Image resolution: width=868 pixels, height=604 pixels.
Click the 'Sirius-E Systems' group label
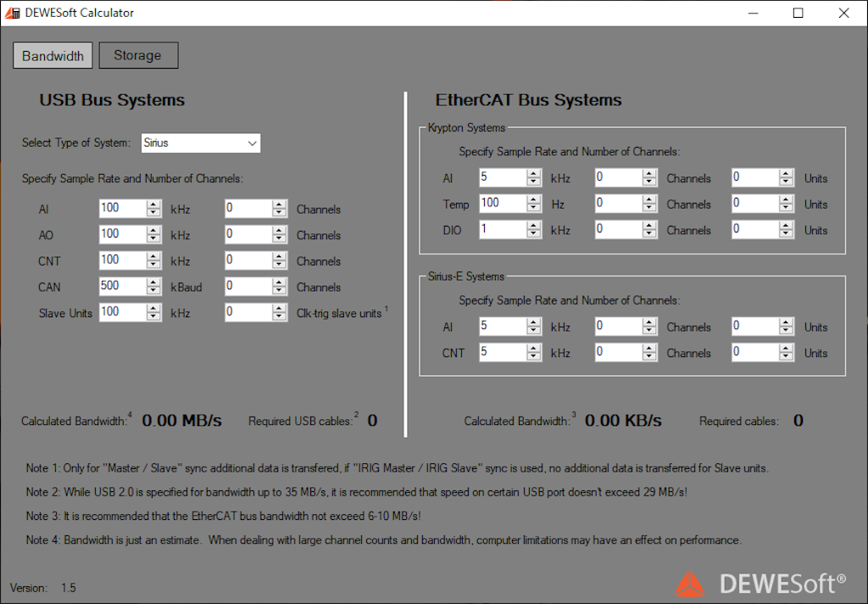click(x=466, y=277)
